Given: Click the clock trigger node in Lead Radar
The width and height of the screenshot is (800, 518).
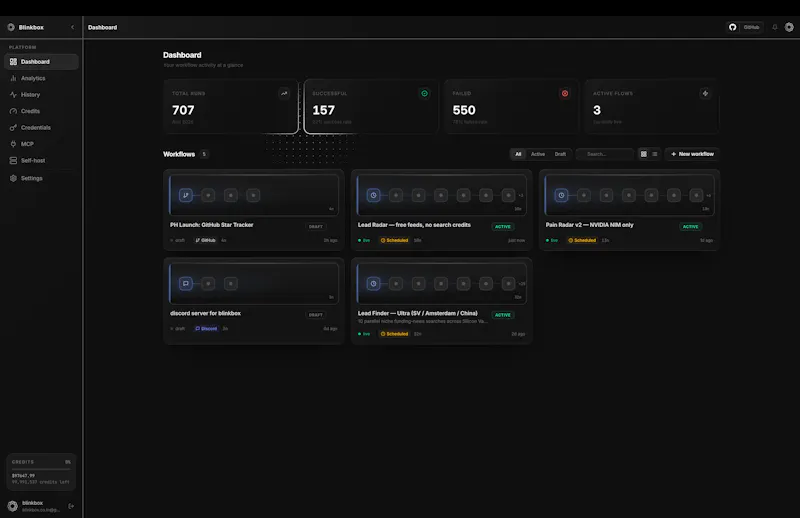Looking at the screenshot, I should coord(373,195).
